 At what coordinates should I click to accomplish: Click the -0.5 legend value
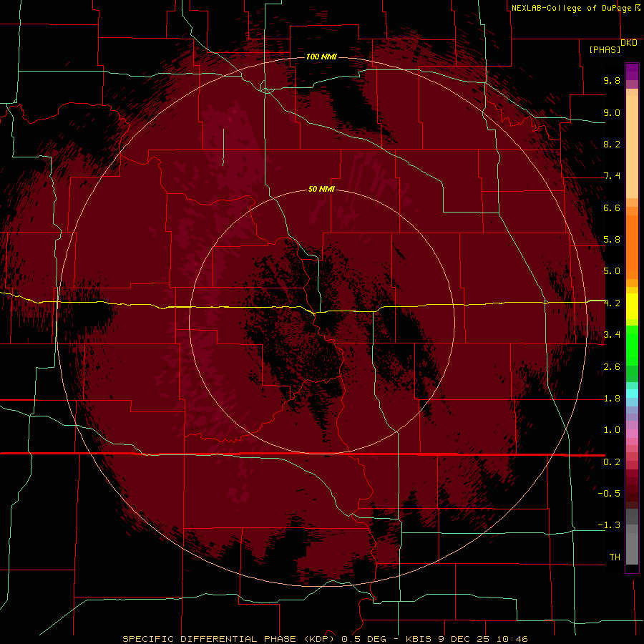[609, 494]
